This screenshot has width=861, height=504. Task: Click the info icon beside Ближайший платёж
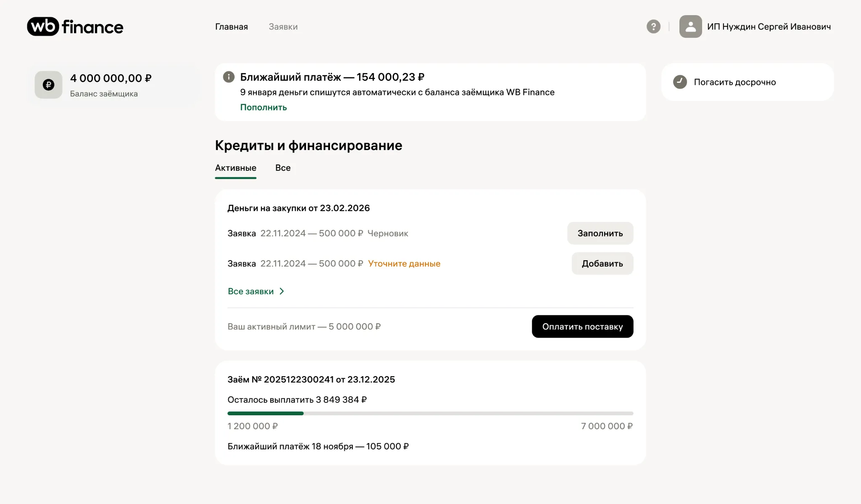pos(228,77)
